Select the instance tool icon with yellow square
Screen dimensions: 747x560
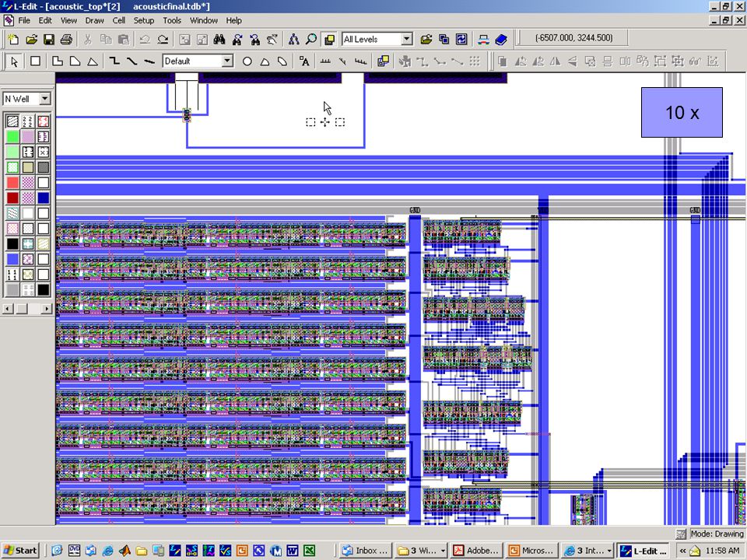383,61
